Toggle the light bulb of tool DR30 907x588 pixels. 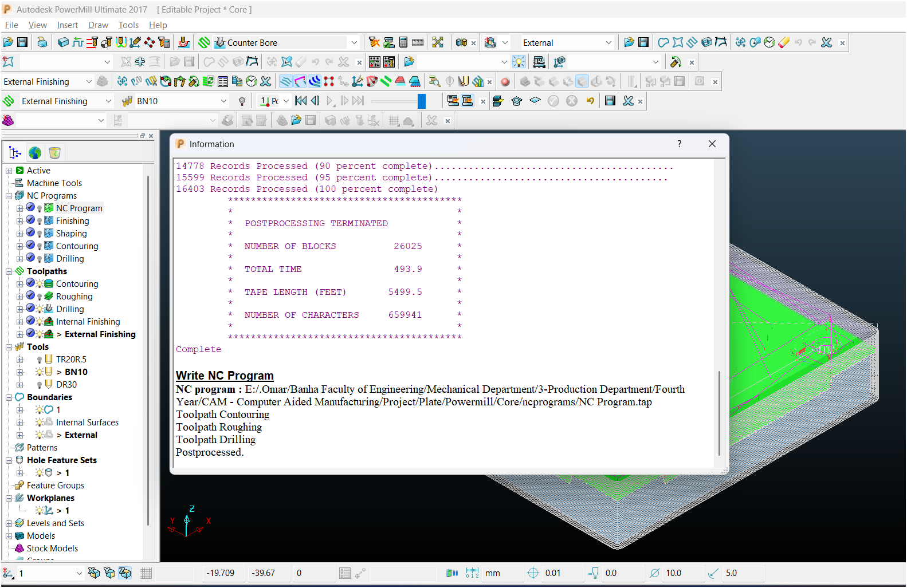40,385
